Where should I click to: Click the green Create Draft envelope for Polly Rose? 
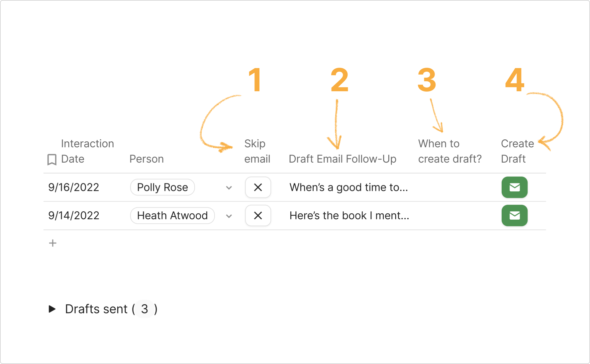click(x=515, y=187)
